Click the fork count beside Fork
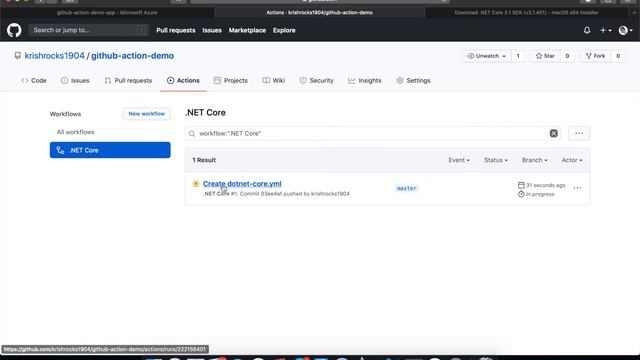Viewport: 640px width, 360px height. click(x=618, y=56)
